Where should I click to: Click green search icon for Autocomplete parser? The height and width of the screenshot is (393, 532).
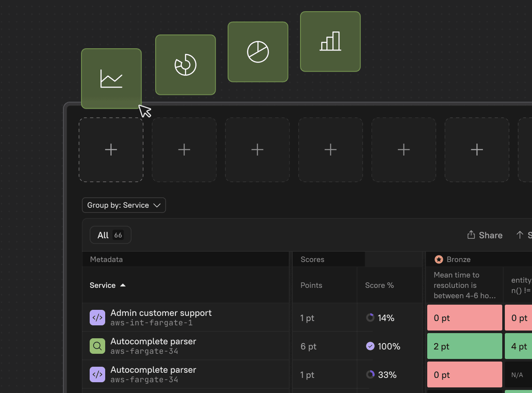click(x=97, y=346)
